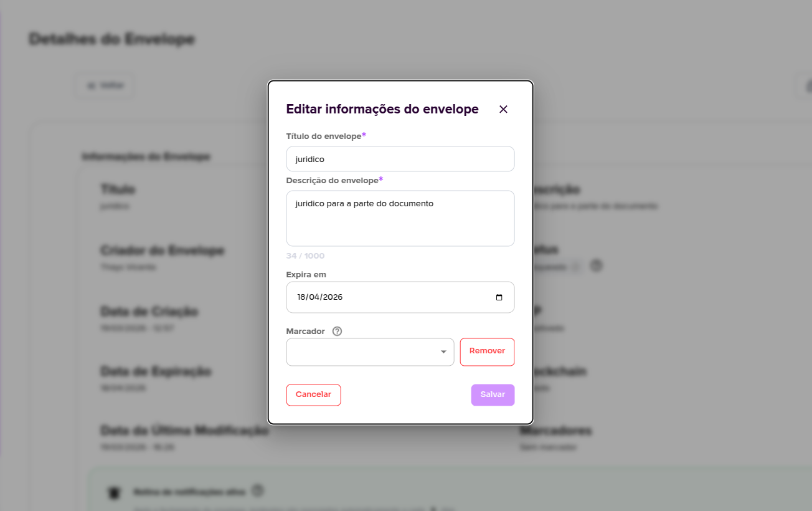
Task: Open the calendar picker in Expira em
Action: 499,297
